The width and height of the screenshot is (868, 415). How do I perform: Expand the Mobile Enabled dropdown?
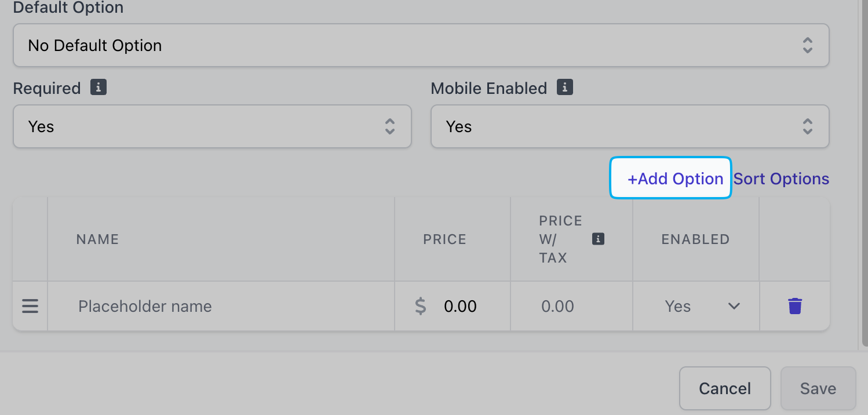[630, 126]
